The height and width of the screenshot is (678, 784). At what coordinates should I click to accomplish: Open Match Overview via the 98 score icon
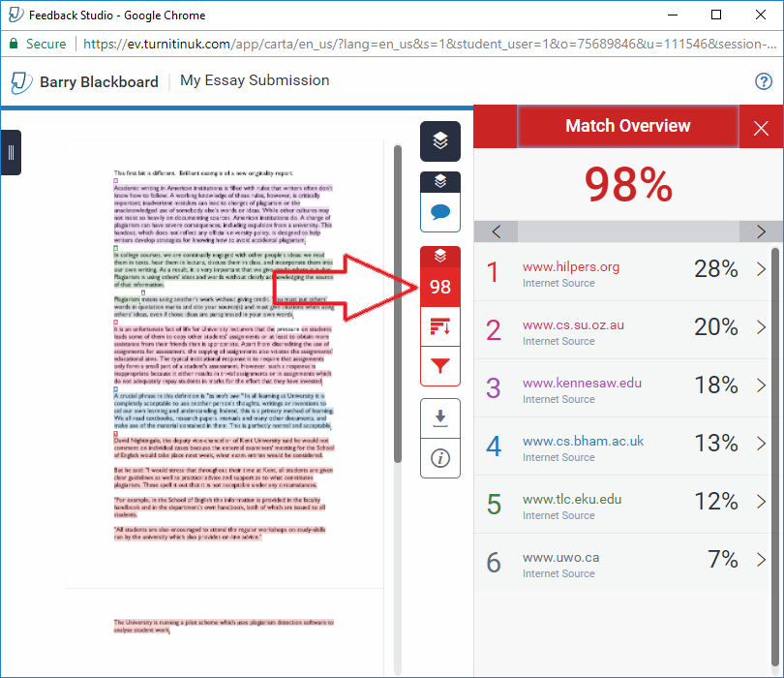click(440, 286)
